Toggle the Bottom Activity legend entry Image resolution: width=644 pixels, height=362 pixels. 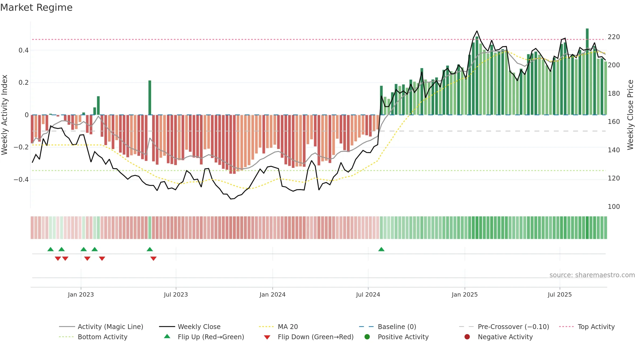(x=93, y=337)
